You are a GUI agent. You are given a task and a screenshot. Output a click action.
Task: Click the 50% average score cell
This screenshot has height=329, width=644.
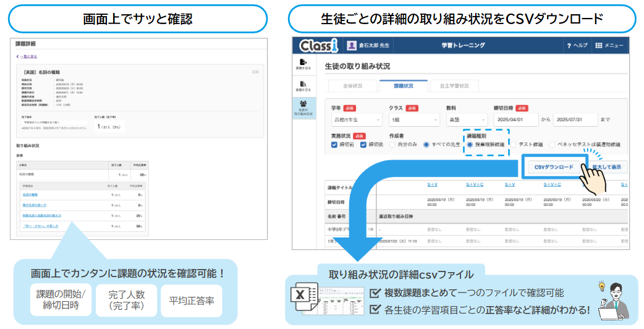pyautogui.click(x=139, y=226)
